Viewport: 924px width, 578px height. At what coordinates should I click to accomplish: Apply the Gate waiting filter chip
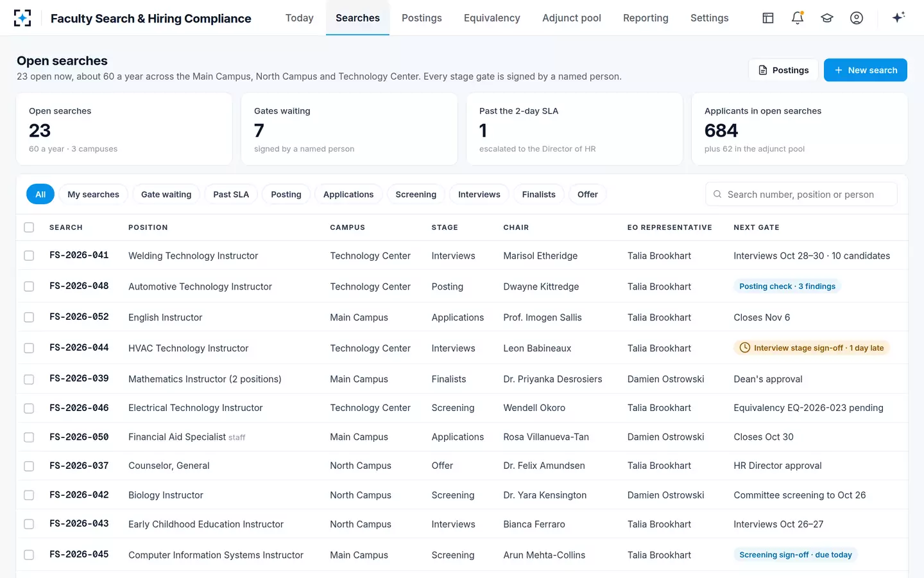point(166,195)
